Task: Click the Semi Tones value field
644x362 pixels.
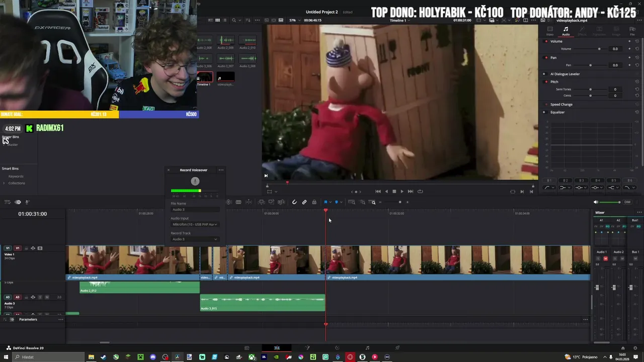Action: (x=615, y=89)
